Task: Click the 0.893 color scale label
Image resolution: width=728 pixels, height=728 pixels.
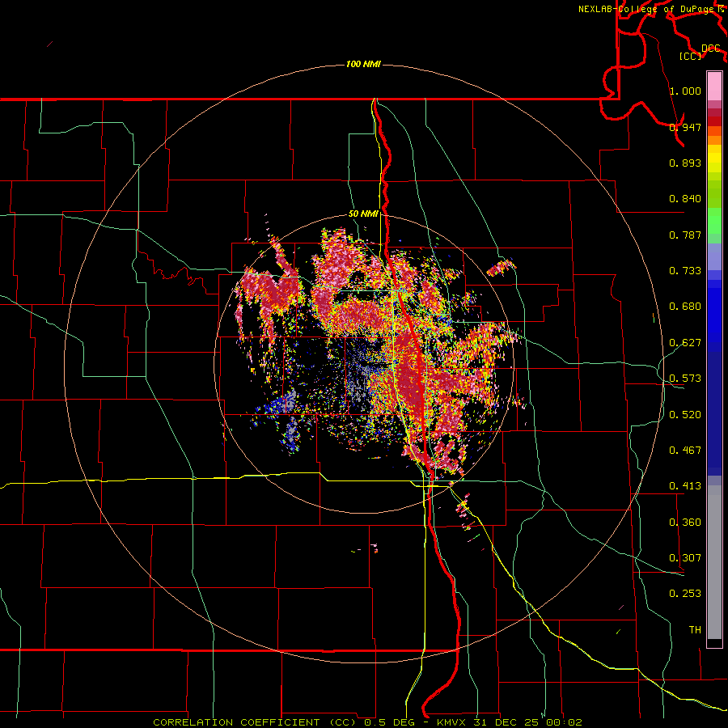Action: 685,163
